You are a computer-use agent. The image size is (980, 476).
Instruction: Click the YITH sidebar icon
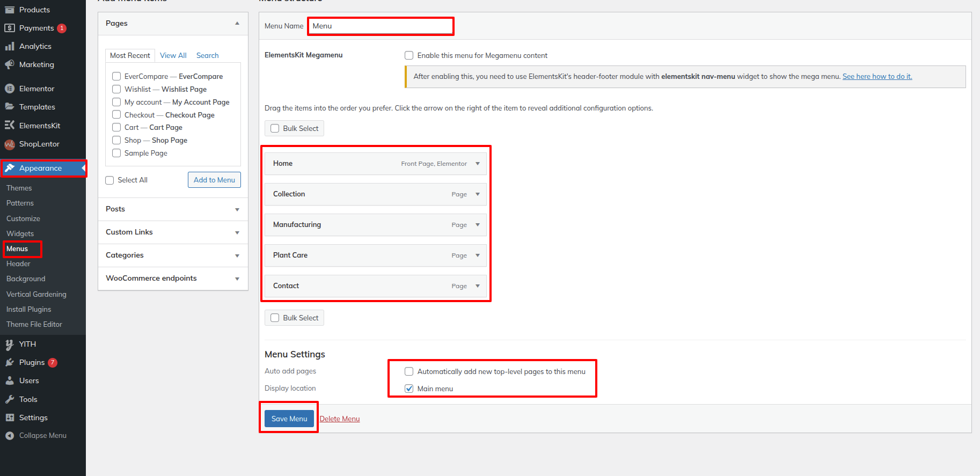[x=9, y=345]
